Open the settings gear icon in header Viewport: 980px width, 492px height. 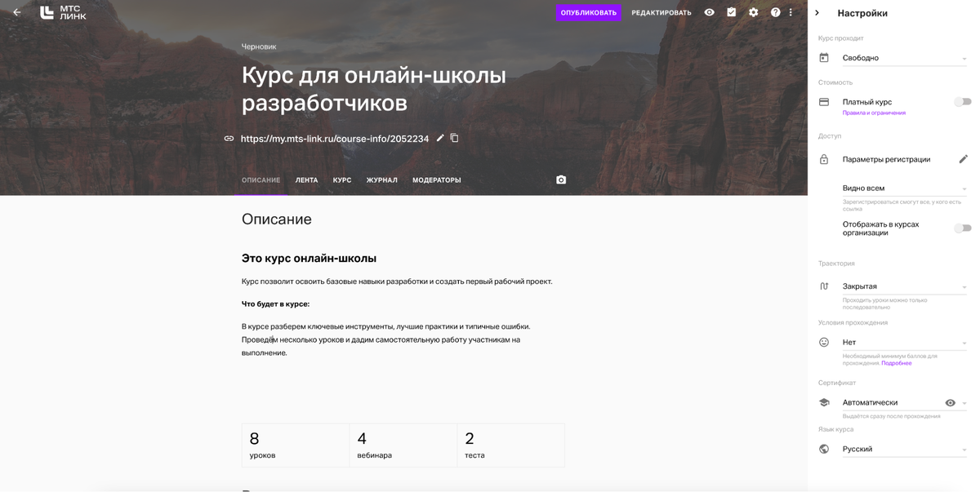pyautogui.click(x=753, y=12)
